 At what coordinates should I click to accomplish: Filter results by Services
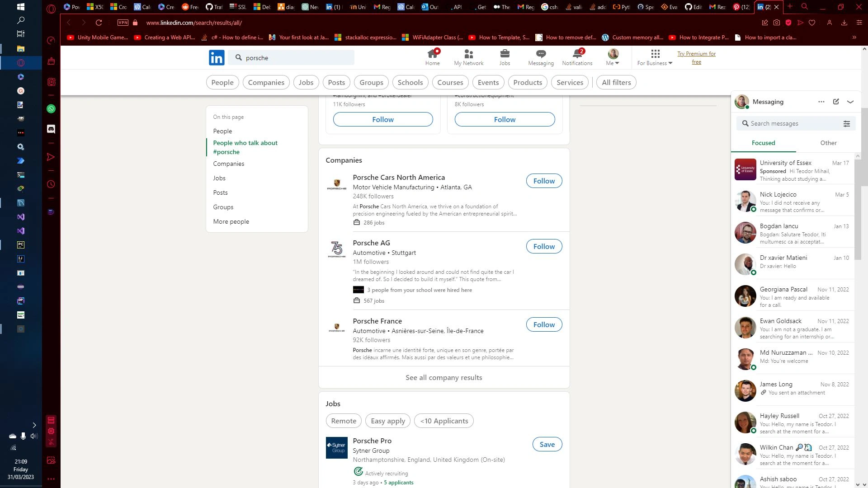[x=570, y=82]
